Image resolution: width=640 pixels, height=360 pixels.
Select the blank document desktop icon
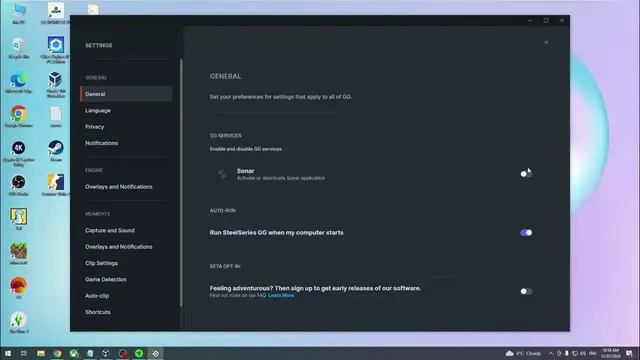[56, 117]
